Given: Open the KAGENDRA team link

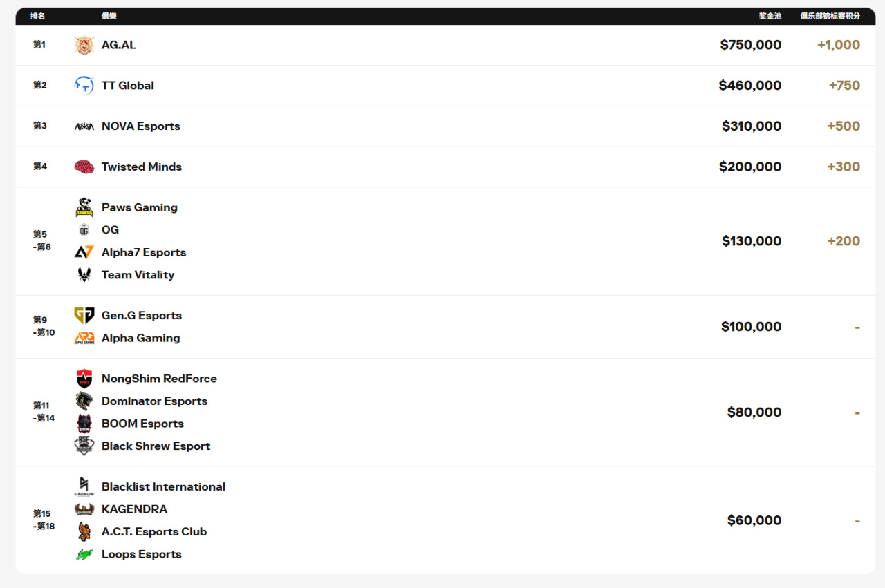Looking at the screenshot, I should tap(134, 509).
